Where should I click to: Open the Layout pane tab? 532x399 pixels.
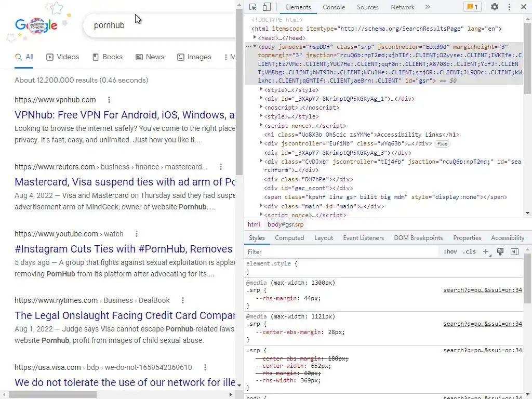coord(324,238)
